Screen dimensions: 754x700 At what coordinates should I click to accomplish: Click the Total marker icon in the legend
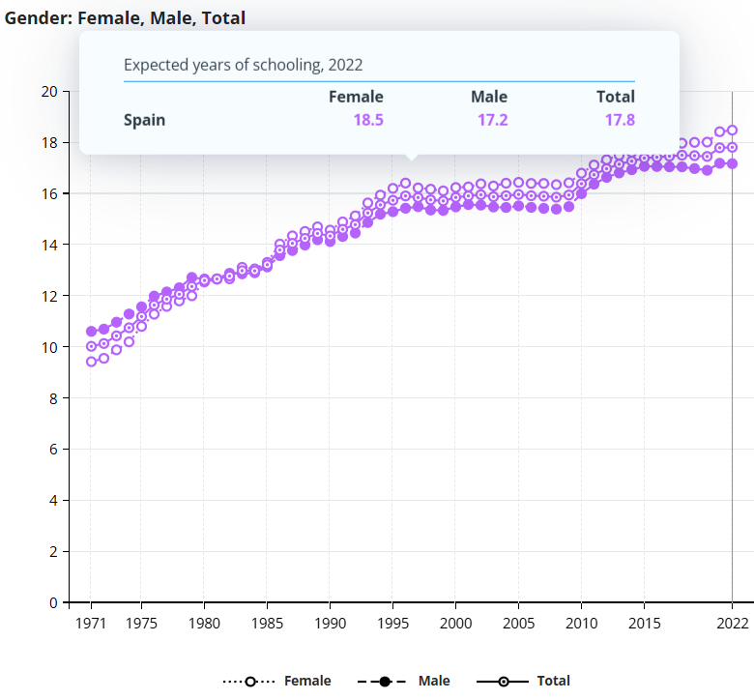coord(504,682)
